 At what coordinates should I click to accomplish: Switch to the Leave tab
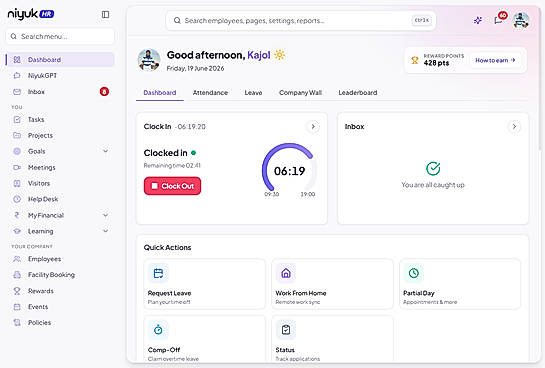click(x=253, y=93)
